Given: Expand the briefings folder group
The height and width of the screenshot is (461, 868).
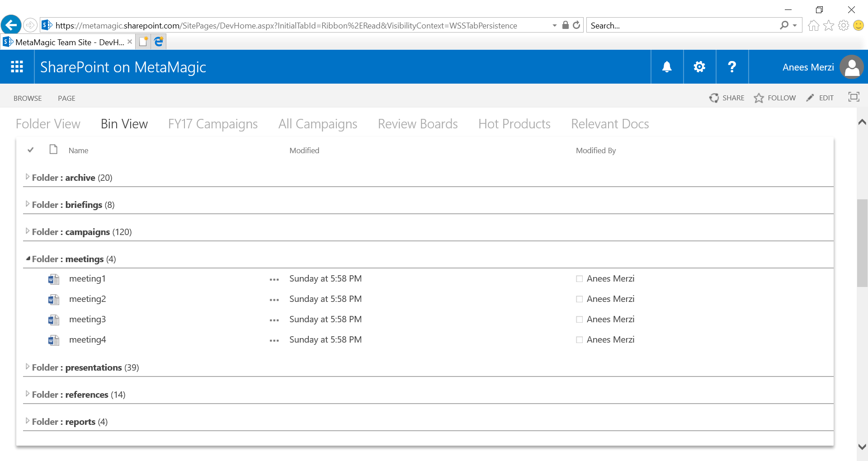Looking at the screenshot, I should pos(28,204).
